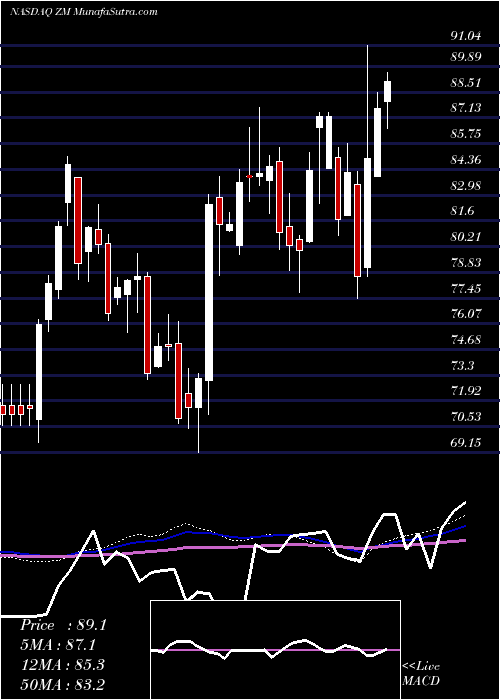Select the 80.21 price axis label
The width and height of the screenshot is (500, 700).
(466, 236)
